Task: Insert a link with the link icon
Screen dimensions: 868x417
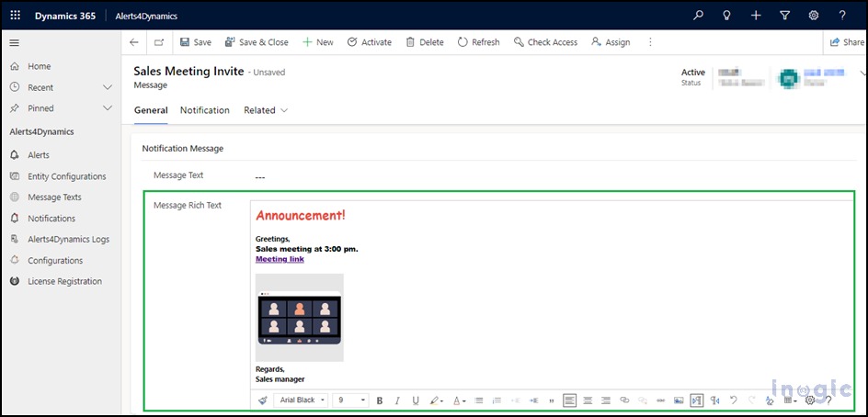Action: click(x=624, y=400)
